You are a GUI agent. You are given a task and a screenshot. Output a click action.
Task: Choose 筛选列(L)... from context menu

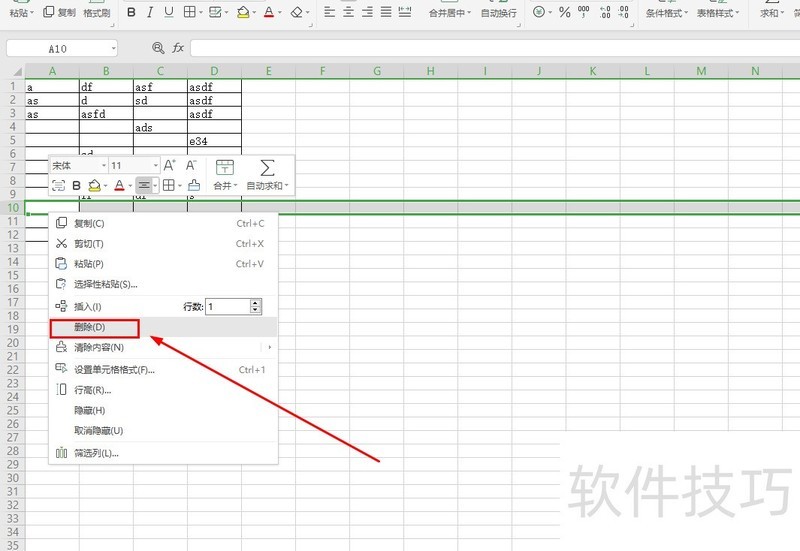(163, 453)
